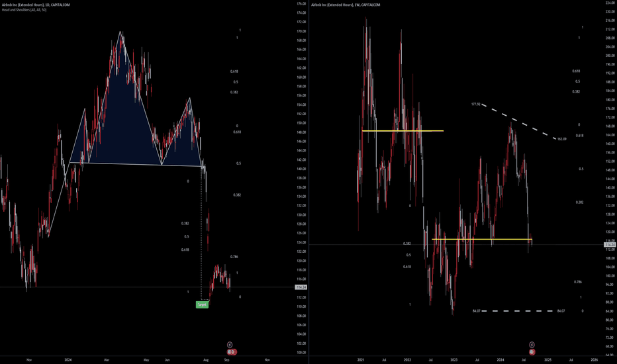Click the lightning event icon on the weekly chart
The image size is (617, 364).
point(532,345)
